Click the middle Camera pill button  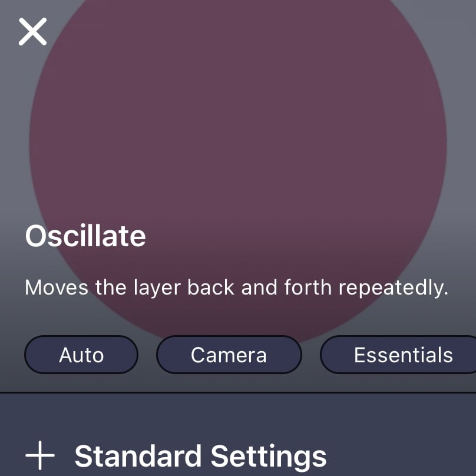pos(229,355)
